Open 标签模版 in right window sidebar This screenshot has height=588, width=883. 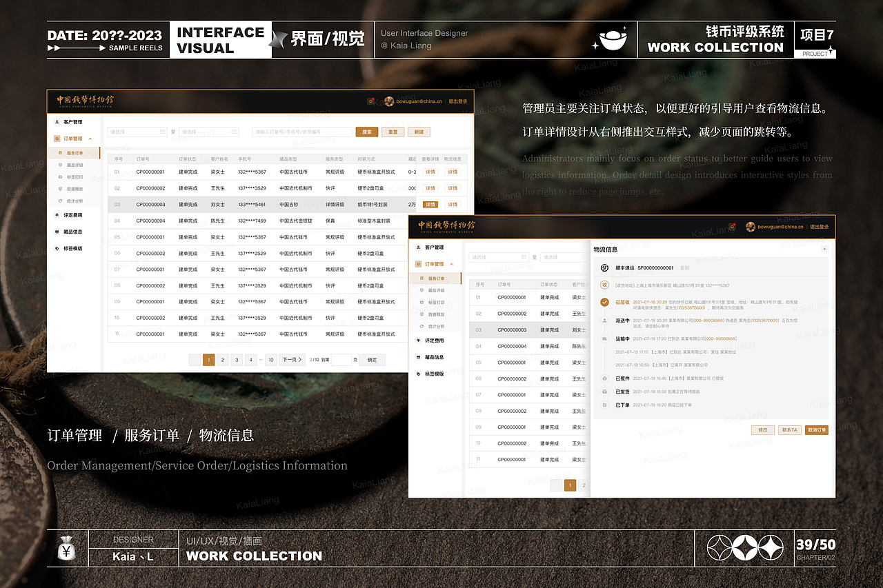point(434,374)
